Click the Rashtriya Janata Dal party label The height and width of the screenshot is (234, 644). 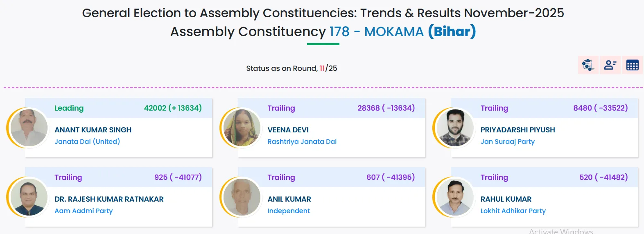[x=302, y=141]
